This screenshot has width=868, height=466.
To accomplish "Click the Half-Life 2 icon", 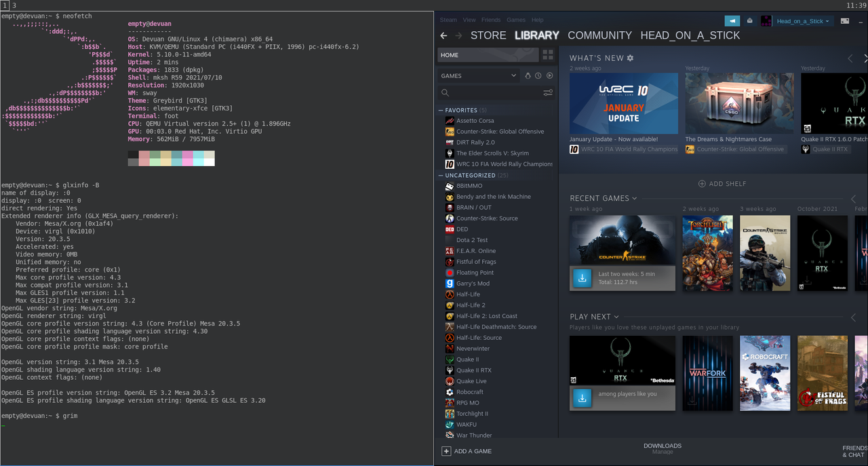I will pyautogui.click(x=450, y=305).
